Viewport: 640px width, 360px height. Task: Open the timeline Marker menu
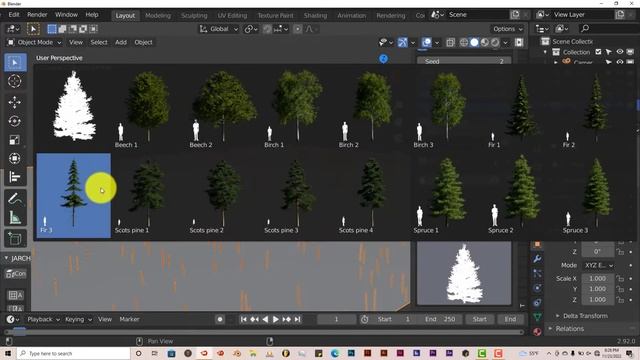pos(129,319)
